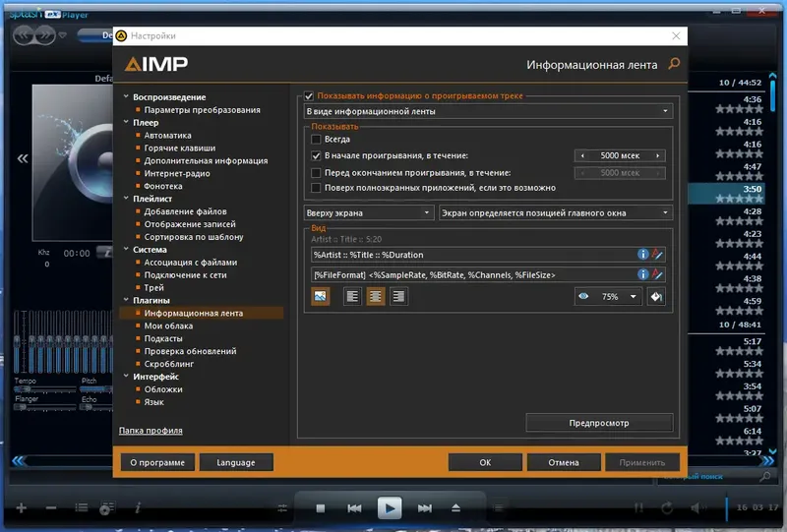Click the Language button

[236, 462]
